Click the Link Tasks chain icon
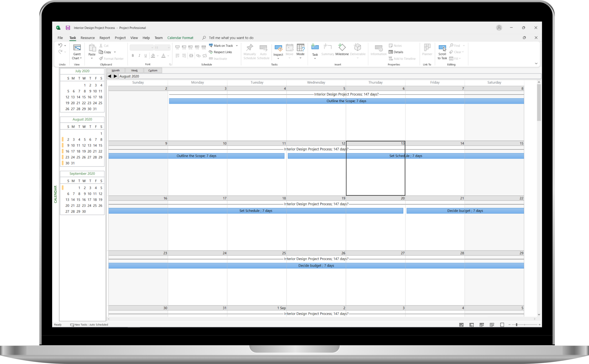Screen dimensions: 589x364 click(198, 56)
